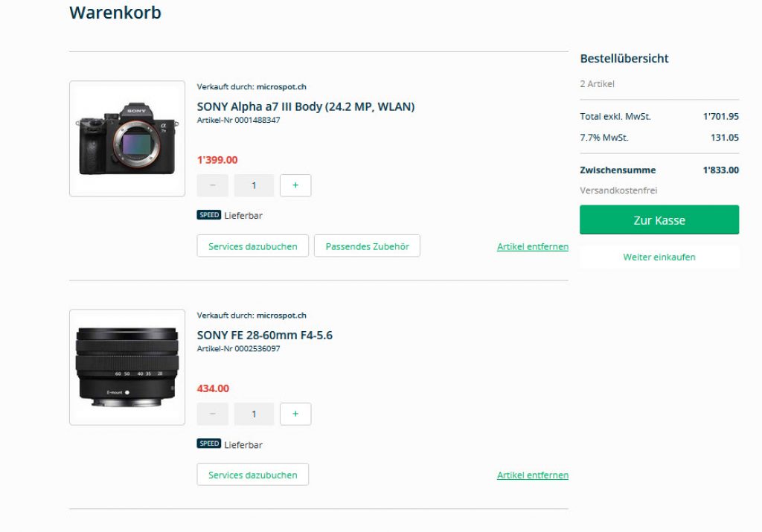Click microspot.ch seller name above the camera
The image size is (762, 532).
coord(281,87)
